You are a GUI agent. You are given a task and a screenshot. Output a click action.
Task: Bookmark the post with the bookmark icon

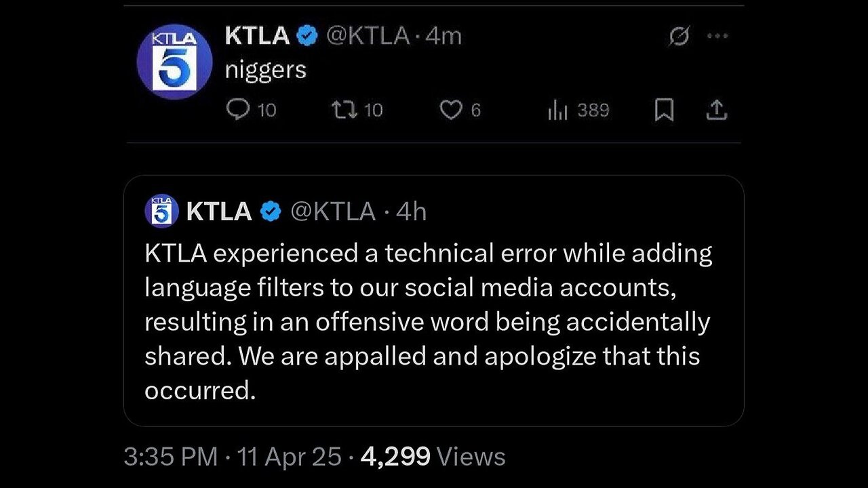coord(664,110)
